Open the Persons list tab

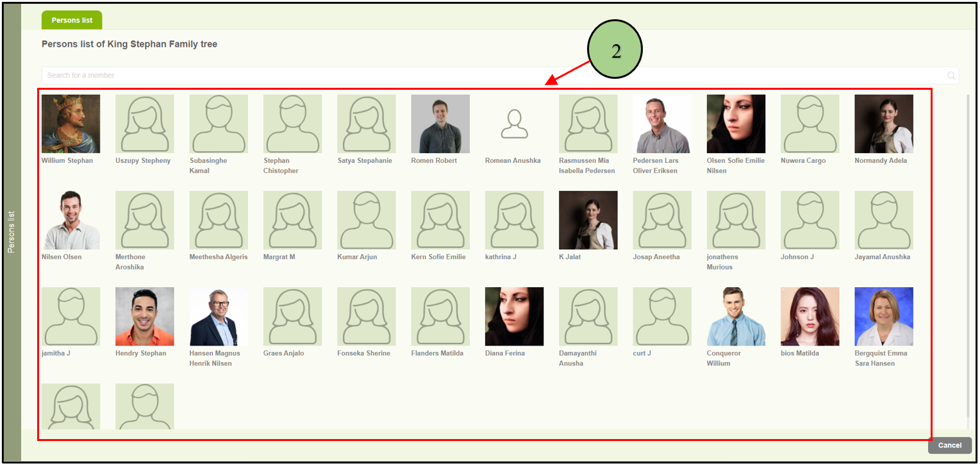click(x=72, y=20)
